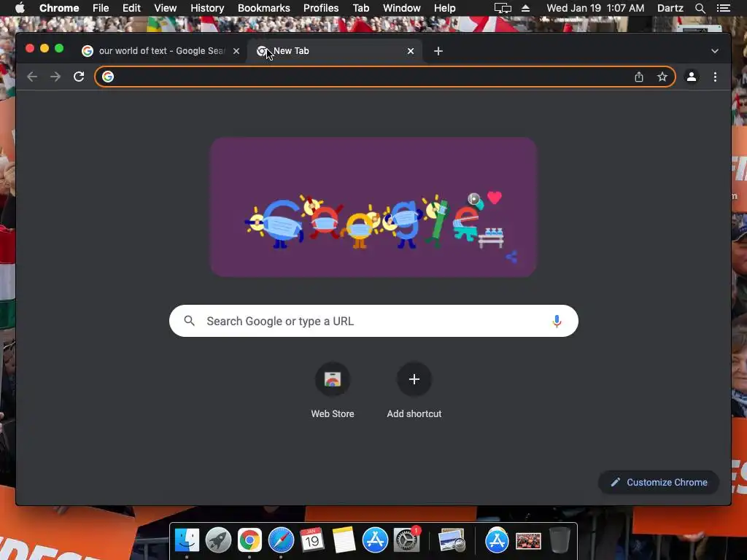Open Notification Center list icon
The width and height of the screenshot is (747, 560).
[723, 8]
